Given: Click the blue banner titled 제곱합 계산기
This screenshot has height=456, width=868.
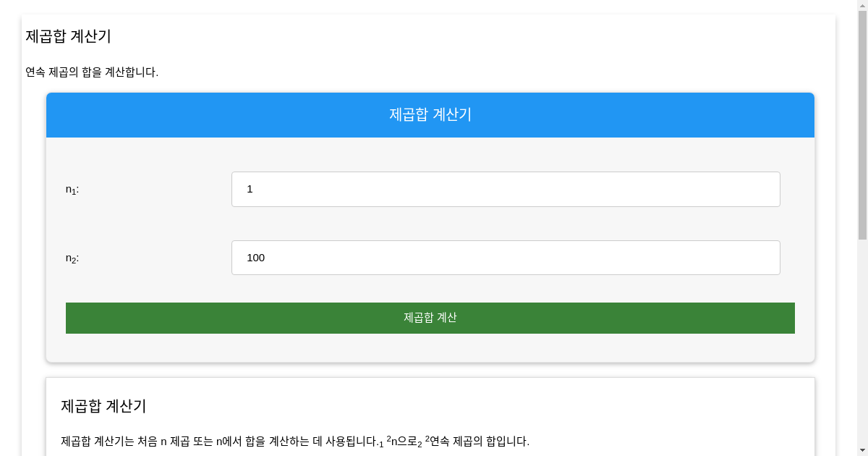Looking at the screenshot, I should [x=430, y=115].
